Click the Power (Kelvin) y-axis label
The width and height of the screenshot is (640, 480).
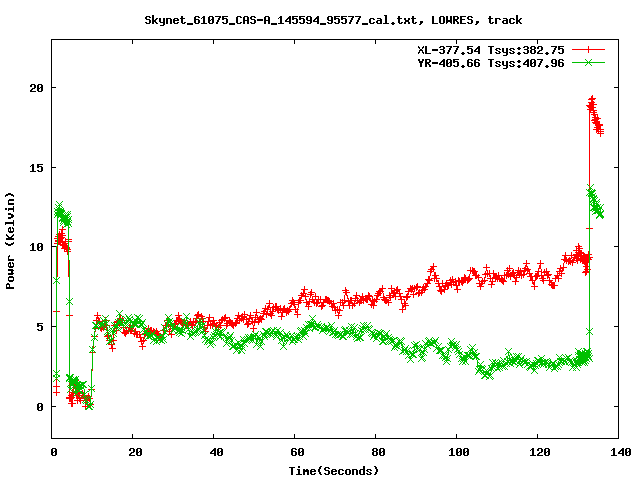(x=11, y=238)
